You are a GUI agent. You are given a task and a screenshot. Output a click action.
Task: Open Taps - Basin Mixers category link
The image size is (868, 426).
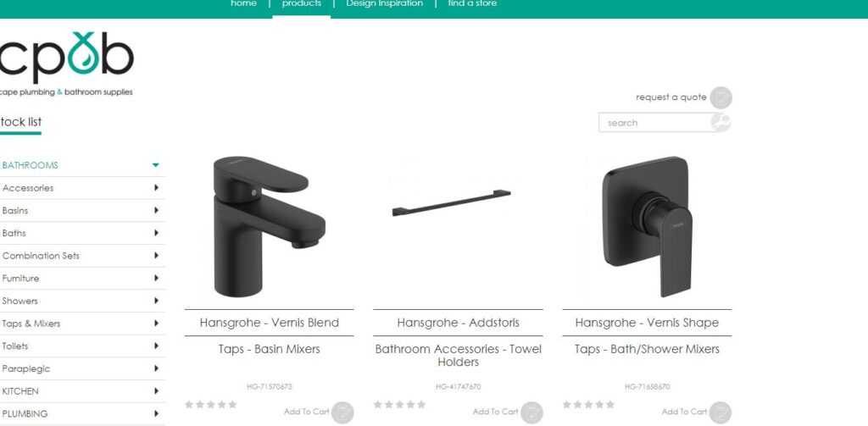point(269,349)
